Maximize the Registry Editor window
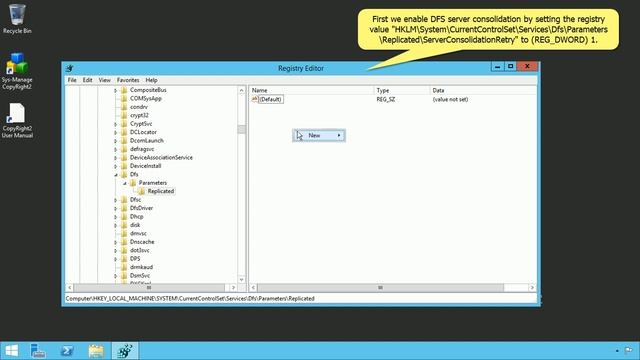Screen dimensions: 640x360 [510, 66]
